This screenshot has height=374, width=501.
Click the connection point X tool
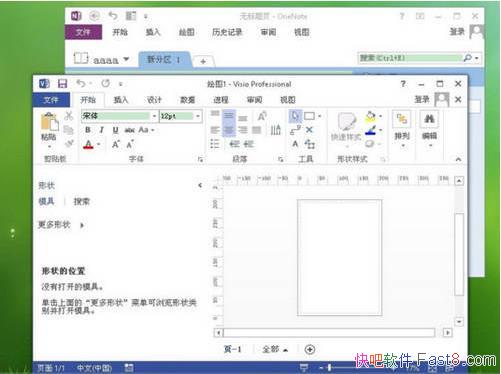pyautogui.click(x=309, y=130)
